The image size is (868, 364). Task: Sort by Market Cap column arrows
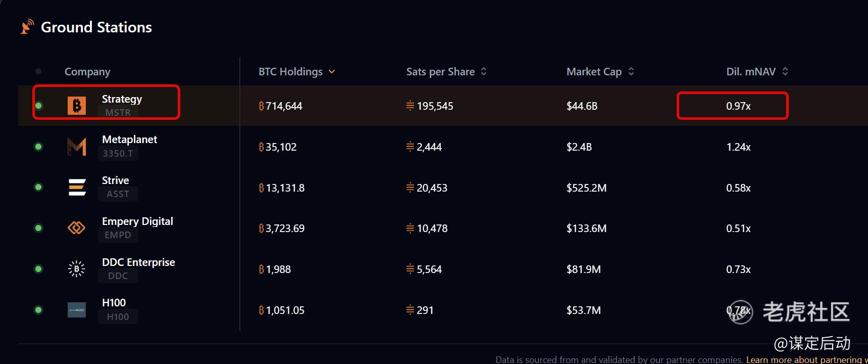[x=631, y=72]
